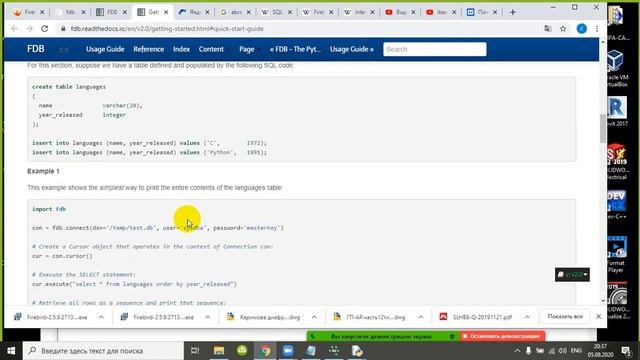Open the v: v2.0 version selector
The width and height of the screenshot is (640, 360).
pyautogui.click(x=572, y=274)
